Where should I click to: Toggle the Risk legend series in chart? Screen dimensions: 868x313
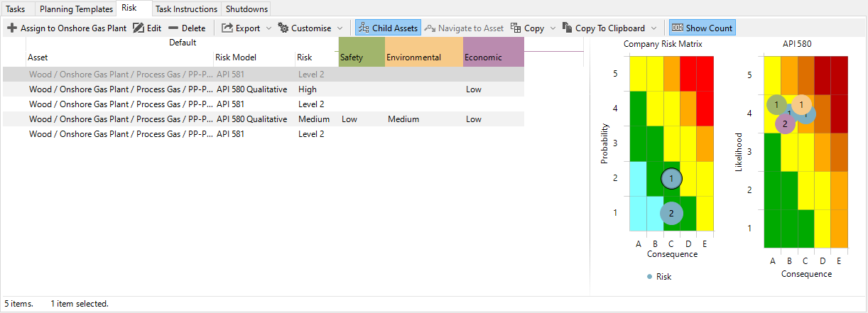659,277
